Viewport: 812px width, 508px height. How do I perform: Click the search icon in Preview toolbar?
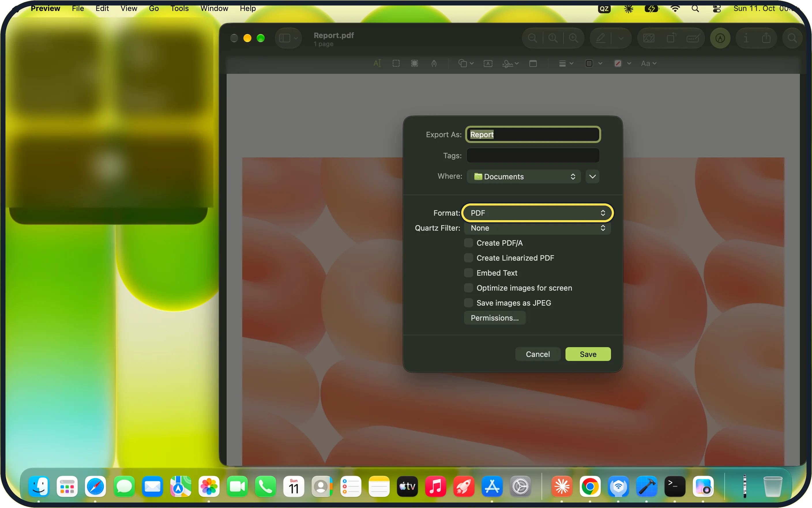pos(792,38)
